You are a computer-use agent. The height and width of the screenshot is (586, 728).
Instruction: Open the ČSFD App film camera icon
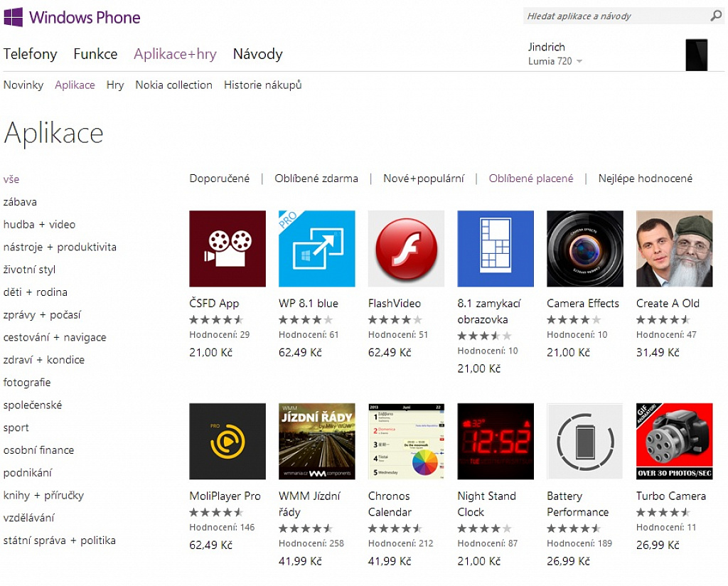227,248
